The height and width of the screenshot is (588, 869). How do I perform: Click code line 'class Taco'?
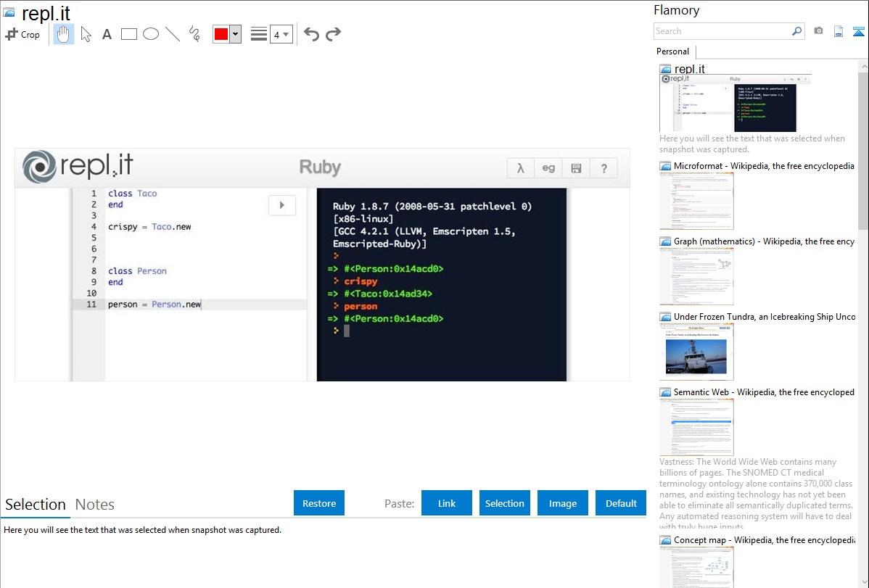coord(133,194)
